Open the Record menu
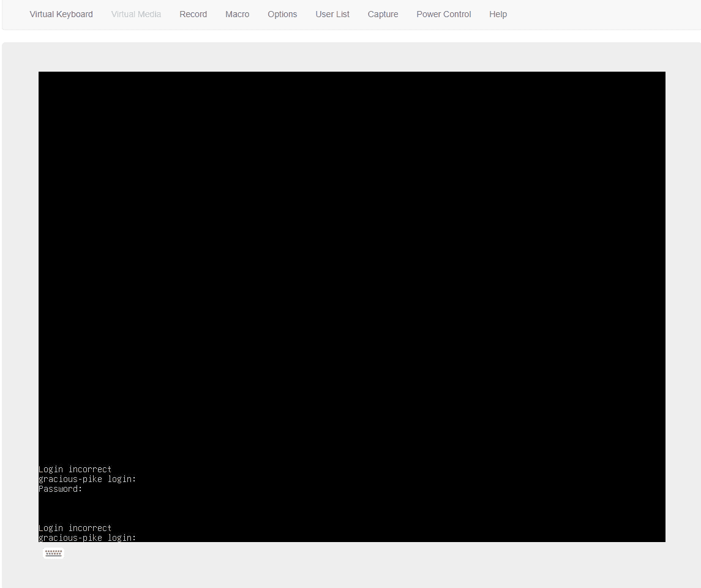Screen dimensions: 701x588 pos(193,14)
